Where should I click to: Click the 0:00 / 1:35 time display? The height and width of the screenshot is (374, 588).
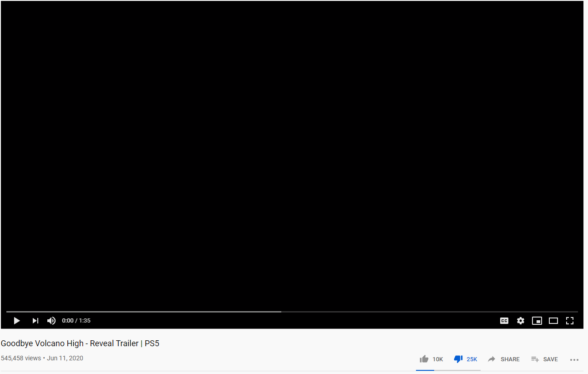tap(76, 321)
